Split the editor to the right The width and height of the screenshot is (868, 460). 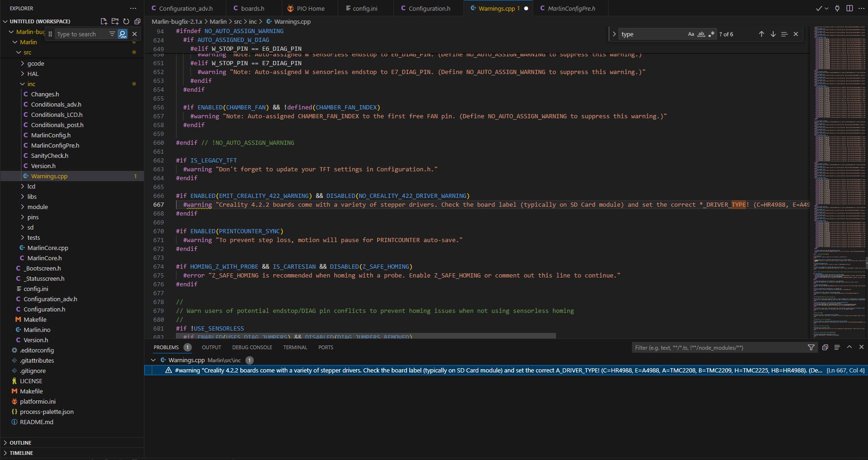(849, 8)
